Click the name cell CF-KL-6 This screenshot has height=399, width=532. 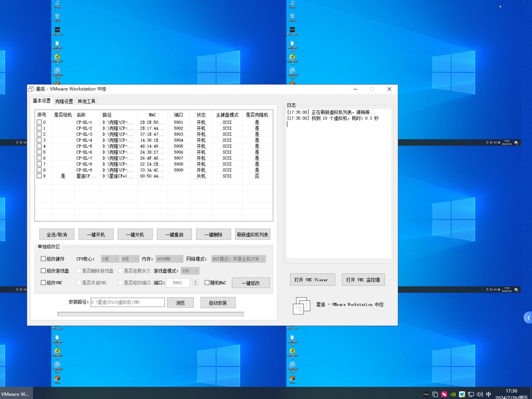(84, 152)
